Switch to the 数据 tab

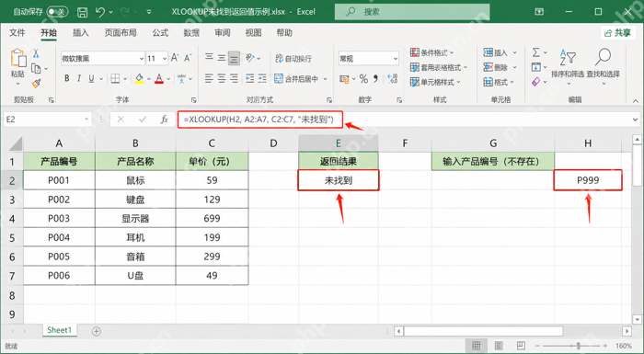coord(191,33)
